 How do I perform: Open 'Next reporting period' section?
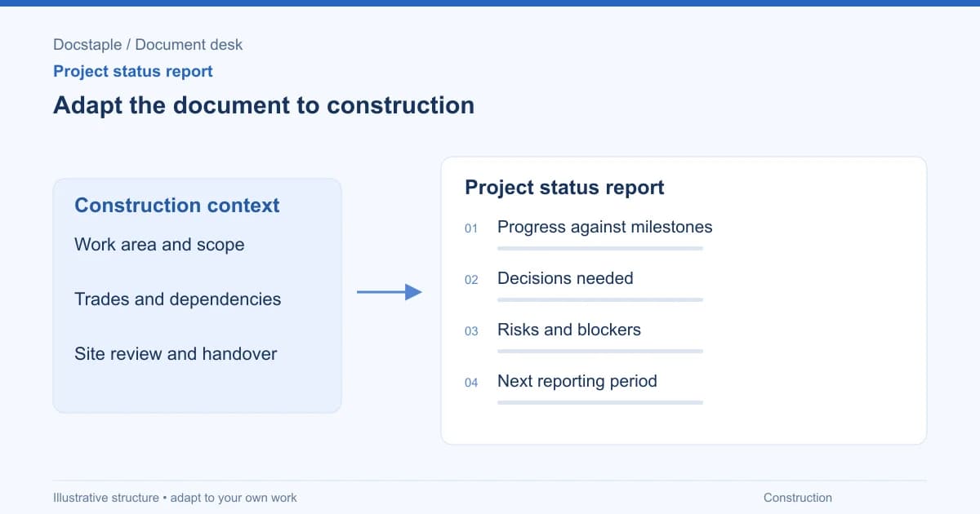(x=577, y=382)
